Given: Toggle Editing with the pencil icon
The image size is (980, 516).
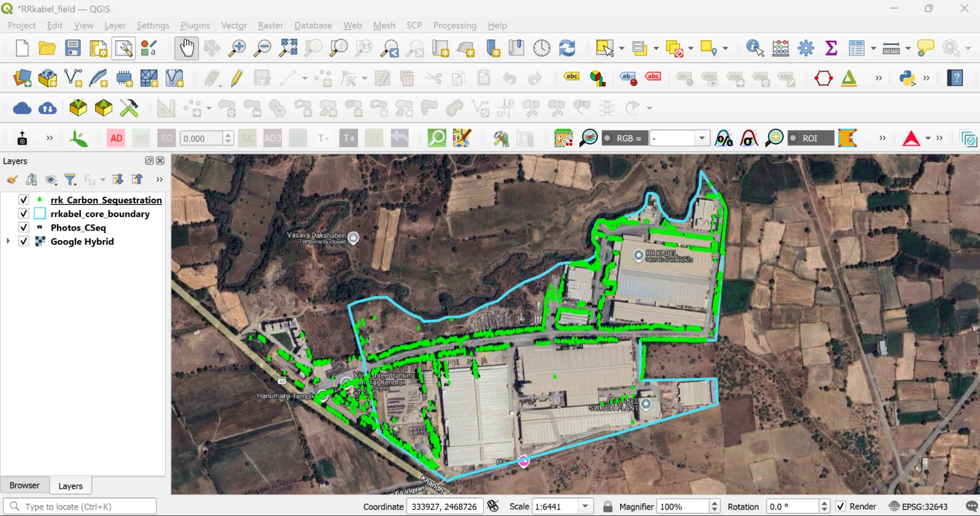Looking at the screenshot, I should coord(237,78).
